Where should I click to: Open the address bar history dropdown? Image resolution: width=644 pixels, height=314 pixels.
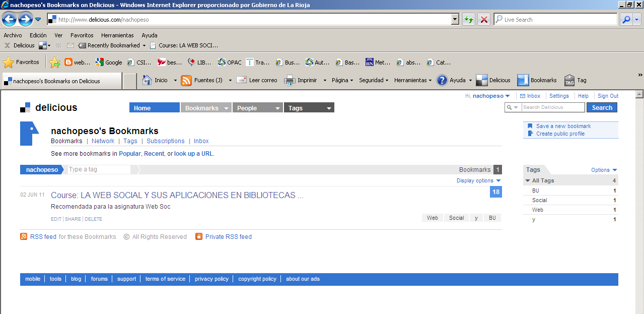point(455,20)
